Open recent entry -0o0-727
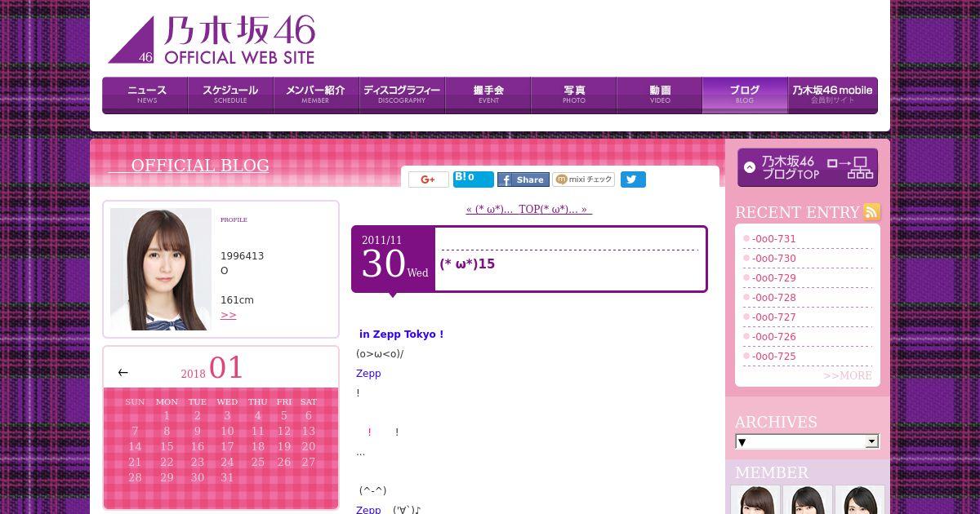Viewport: 980px width, 514px height. [774, 317]
